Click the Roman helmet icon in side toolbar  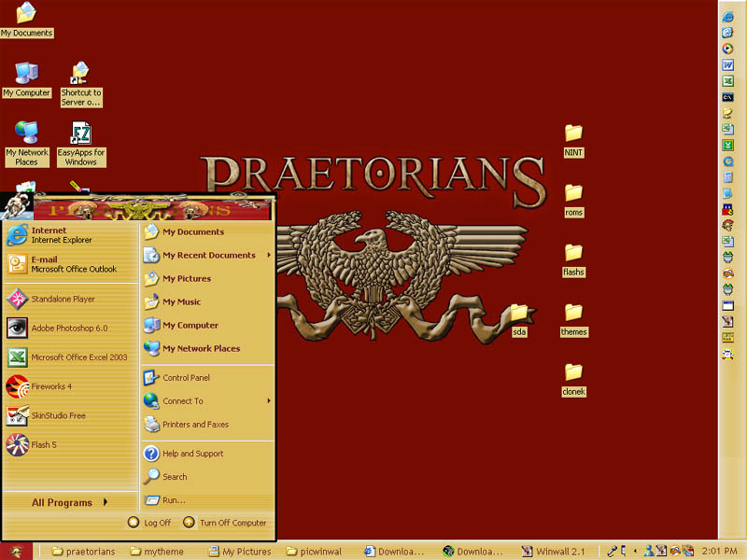727,225
